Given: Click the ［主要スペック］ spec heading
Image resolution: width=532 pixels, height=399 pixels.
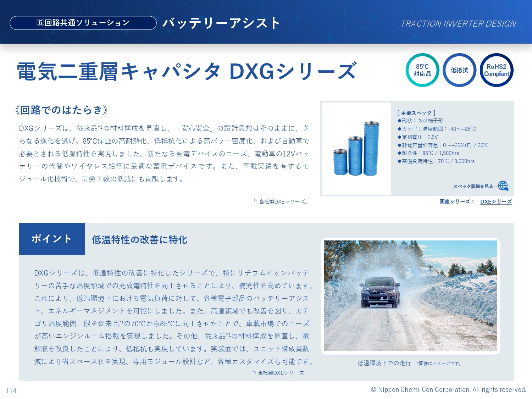Looking at the screenshot, I should point(416,113).
